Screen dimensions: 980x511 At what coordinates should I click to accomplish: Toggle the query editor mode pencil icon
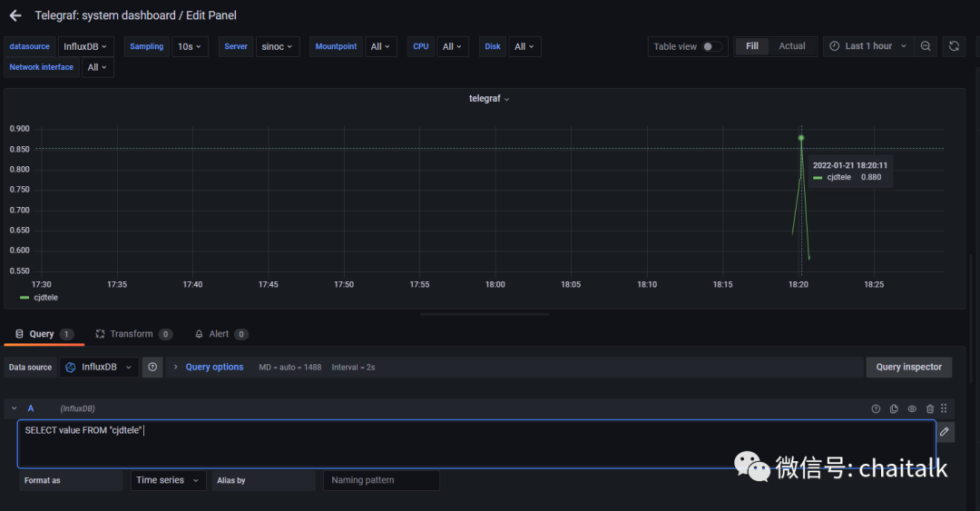[x=945, y=432]
